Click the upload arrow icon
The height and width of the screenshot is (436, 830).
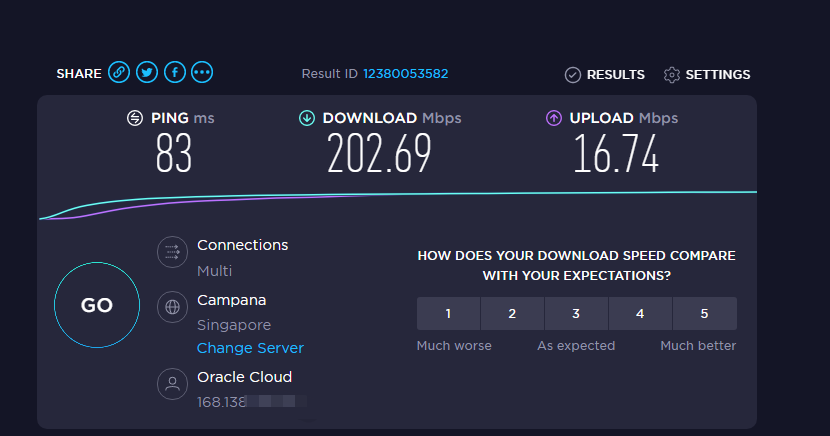click(x=553, y=118)
